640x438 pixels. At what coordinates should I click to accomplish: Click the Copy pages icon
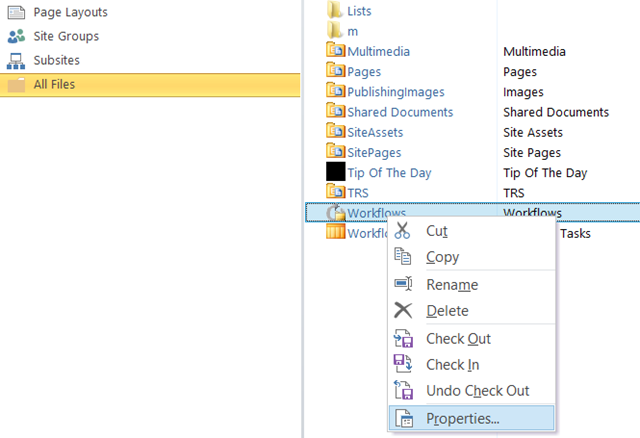[402, 256]
